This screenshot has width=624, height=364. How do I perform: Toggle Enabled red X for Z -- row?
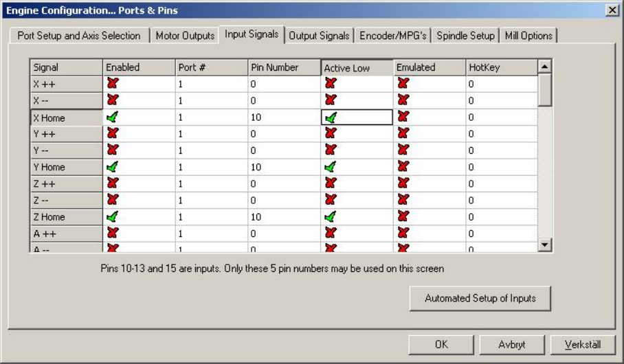[113, 200]
